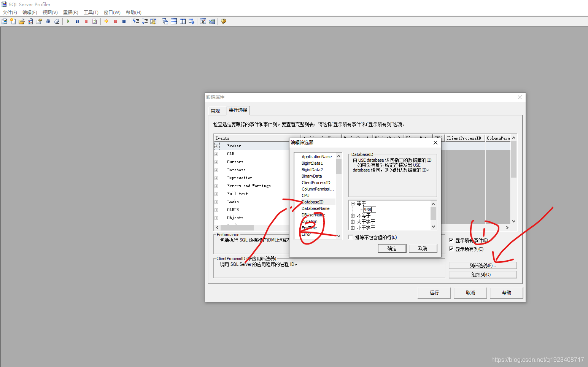Click the 938 value input field
Screen dimensions: 588x367
point(369,210)
